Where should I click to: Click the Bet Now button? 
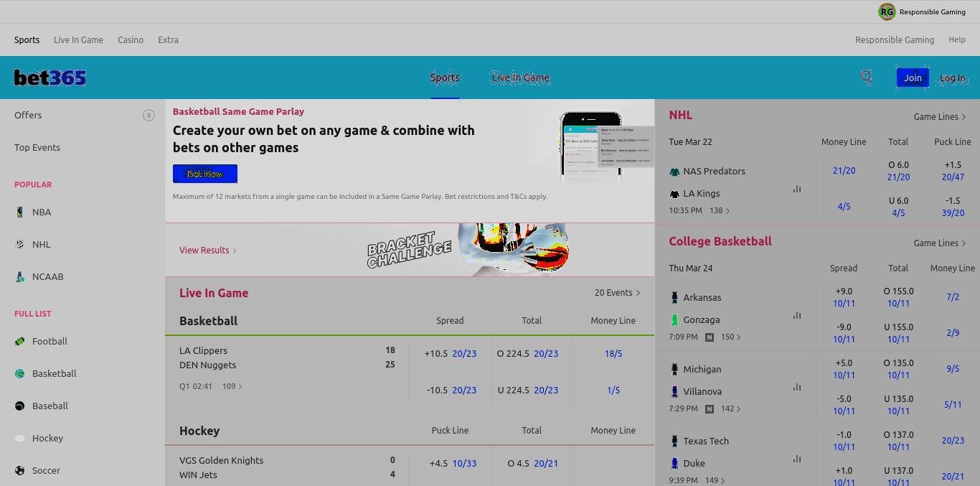(x=204, y=174)
